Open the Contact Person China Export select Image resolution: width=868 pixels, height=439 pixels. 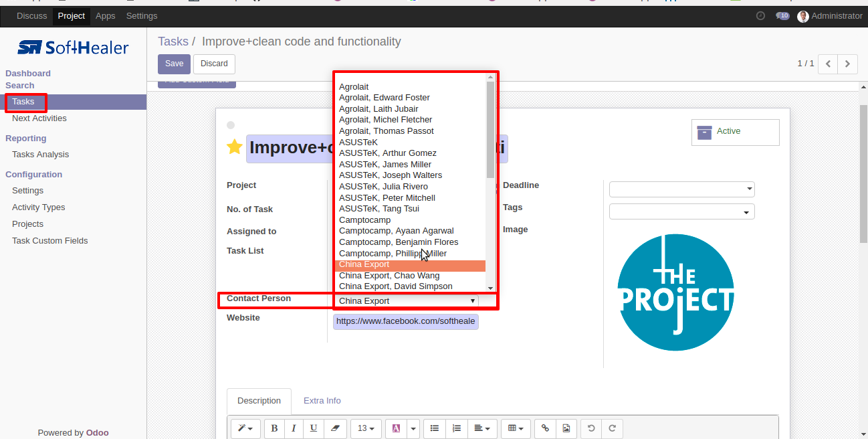(x=406, y=301)
